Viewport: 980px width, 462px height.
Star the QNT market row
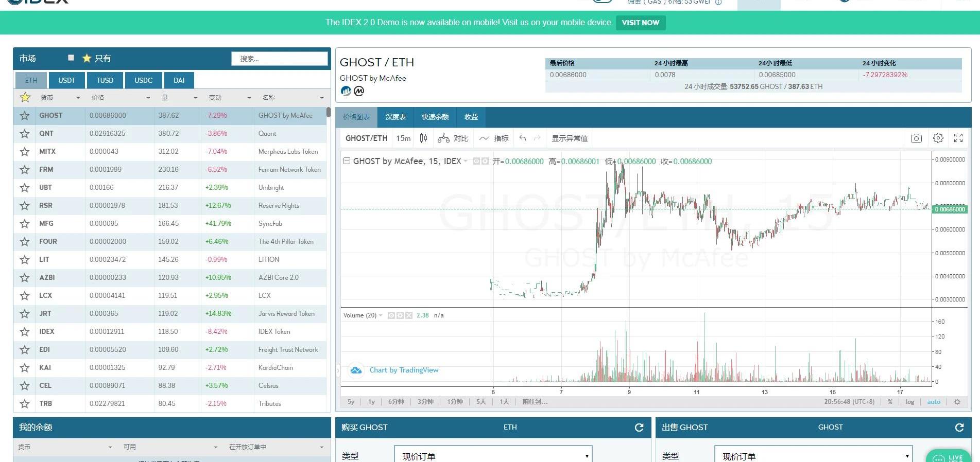[x=24, y=134]
